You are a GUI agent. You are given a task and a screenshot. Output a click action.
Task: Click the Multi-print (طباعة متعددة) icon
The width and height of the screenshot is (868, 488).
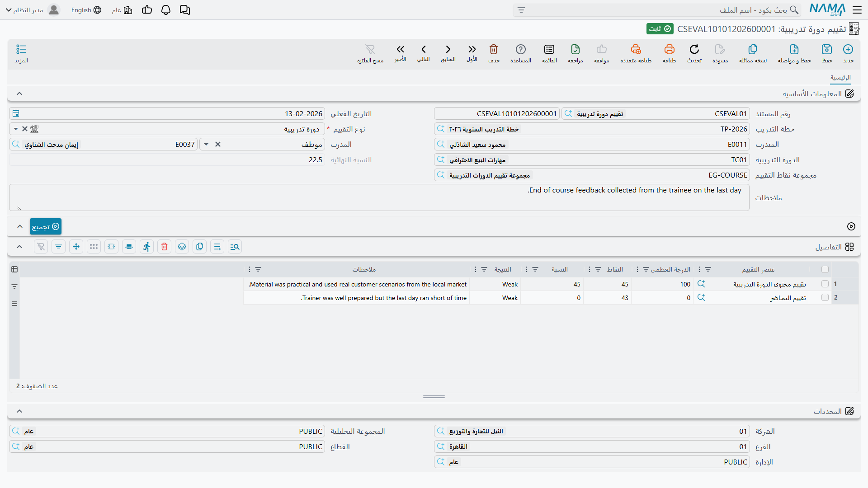(636, 49)
